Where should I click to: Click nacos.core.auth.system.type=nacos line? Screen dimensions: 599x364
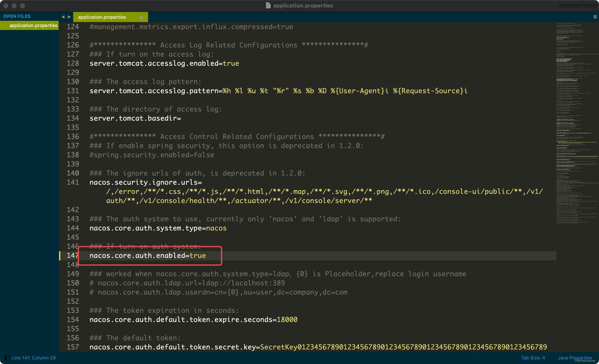(158, 228)
